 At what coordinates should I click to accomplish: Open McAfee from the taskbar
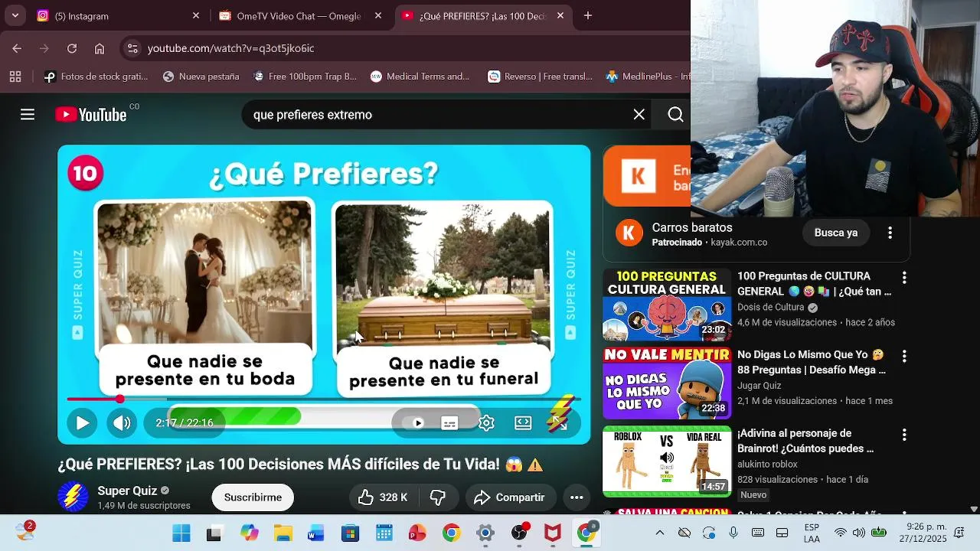click(x=553, y=533)
